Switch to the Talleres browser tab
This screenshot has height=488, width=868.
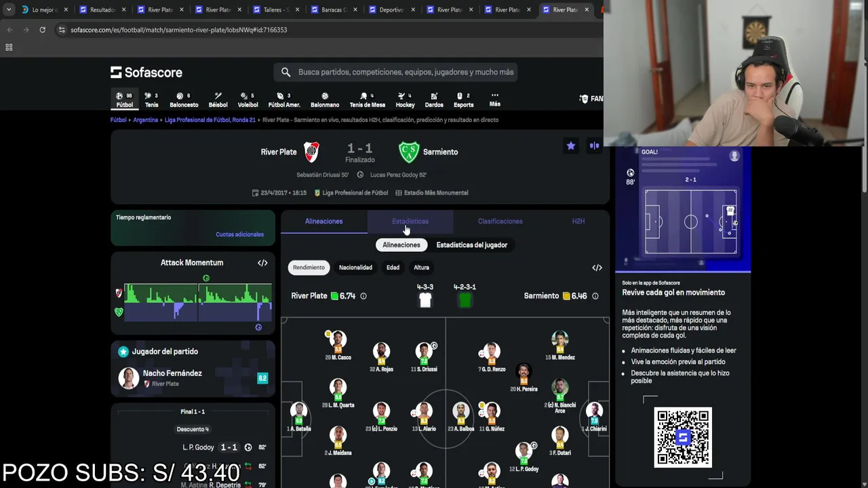(x=276, y=10)
